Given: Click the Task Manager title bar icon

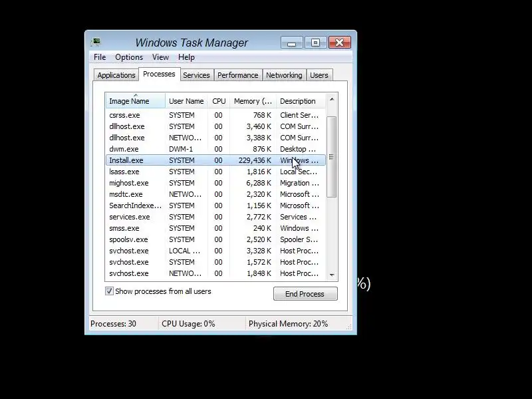Looking at the screenshot, I should (96, 42).
